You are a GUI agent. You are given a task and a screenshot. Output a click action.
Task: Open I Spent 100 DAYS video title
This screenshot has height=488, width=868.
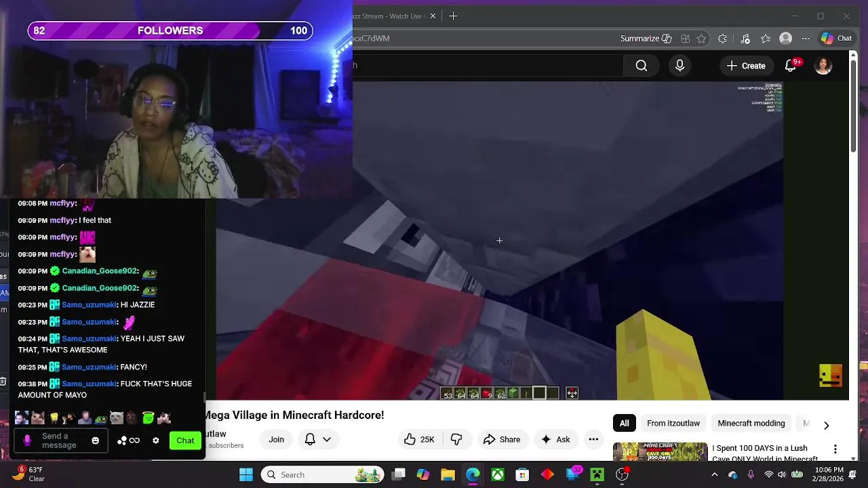(x=764, y=453)
